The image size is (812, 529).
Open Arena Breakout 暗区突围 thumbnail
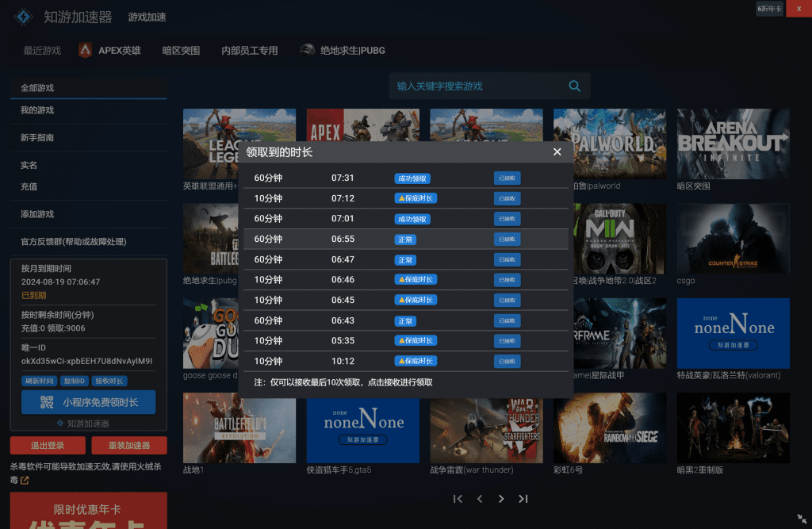(733, 144)
